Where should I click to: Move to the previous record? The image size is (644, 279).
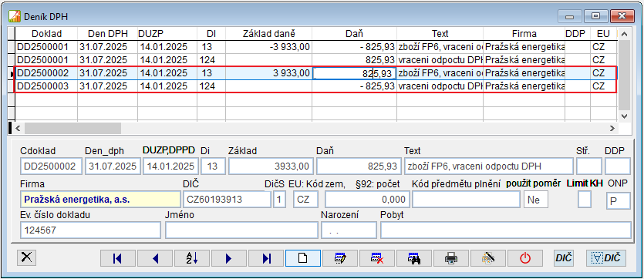point(155,258)
